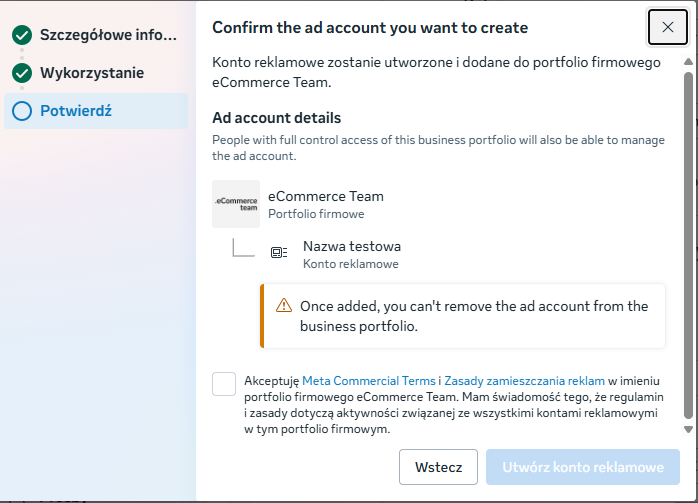Click the empty circle icon beside Potwierdź
The image size is (698, 503).
(22, 111)
